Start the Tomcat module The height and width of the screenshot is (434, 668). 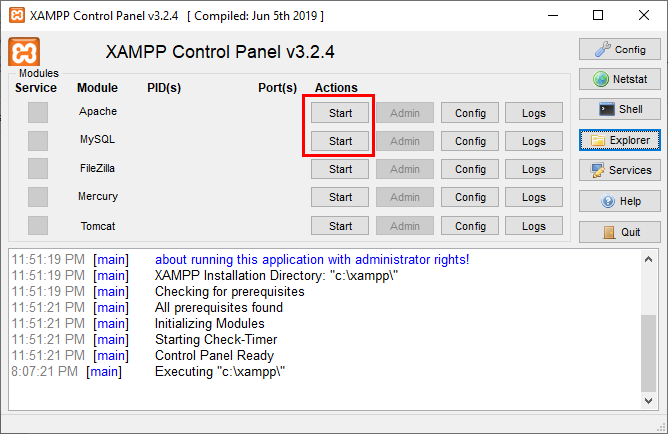[340, 226]
